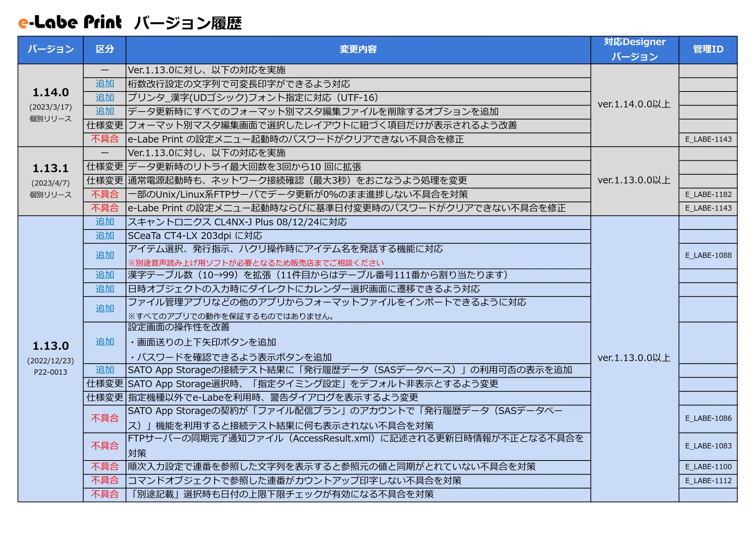Click version 1.14.0 cell
The width and height of the screenshot is (756, 535).
tap(51, 105)
